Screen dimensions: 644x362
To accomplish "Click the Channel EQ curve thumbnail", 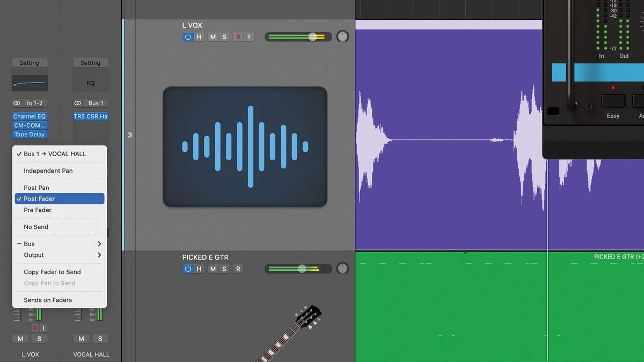I will pyautogui.click(x=30, y=84).
